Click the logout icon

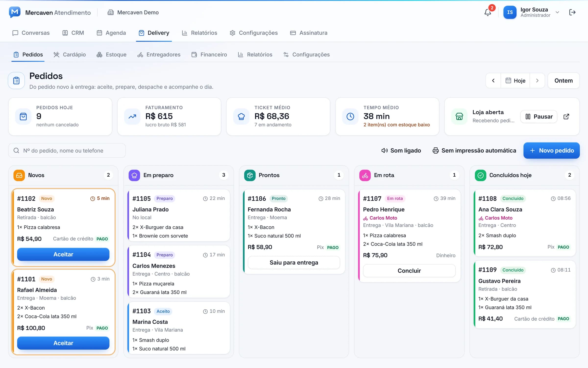(572, 12)
